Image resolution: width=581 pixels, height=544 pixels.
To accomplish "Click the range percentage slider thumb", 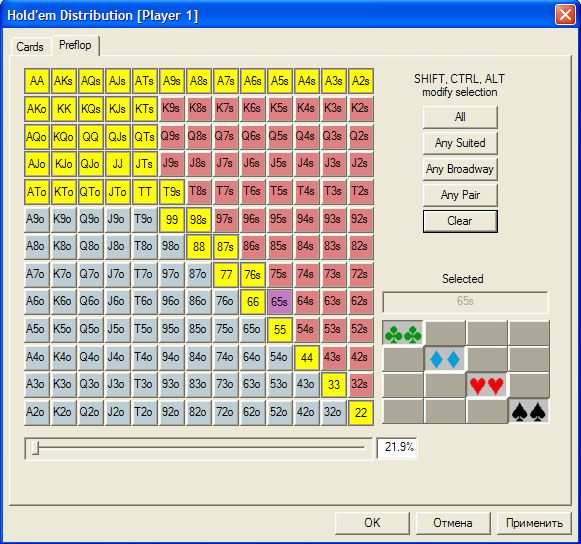I will click(36, 447).
